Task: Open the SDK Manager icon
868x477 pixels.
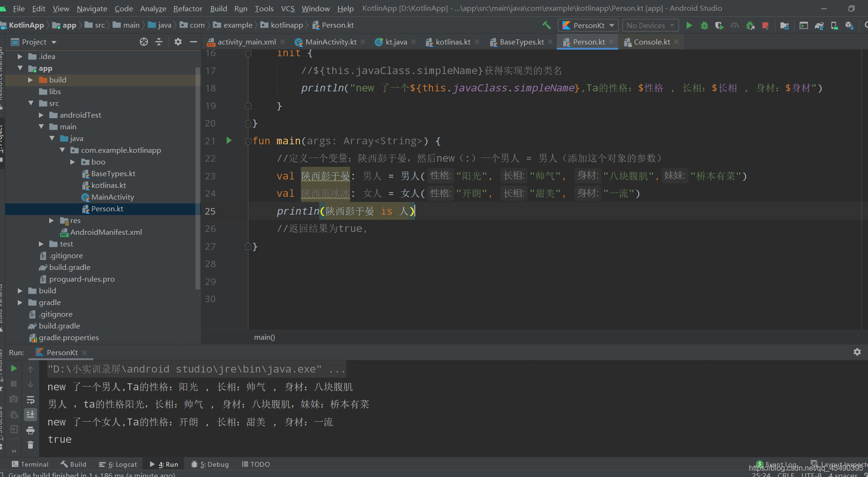Action: pos(849,25)
